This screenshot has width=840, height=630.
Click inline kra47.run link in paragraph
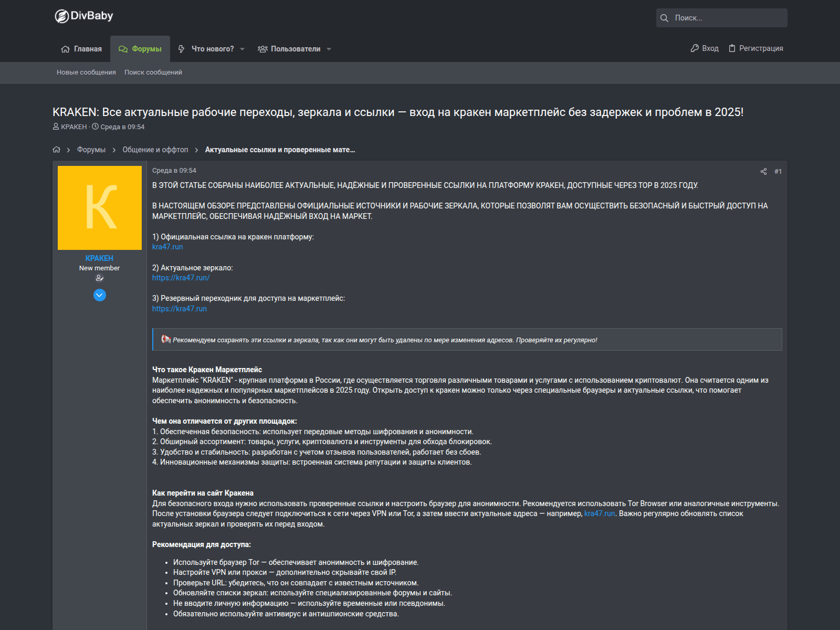tap(600, 513)
